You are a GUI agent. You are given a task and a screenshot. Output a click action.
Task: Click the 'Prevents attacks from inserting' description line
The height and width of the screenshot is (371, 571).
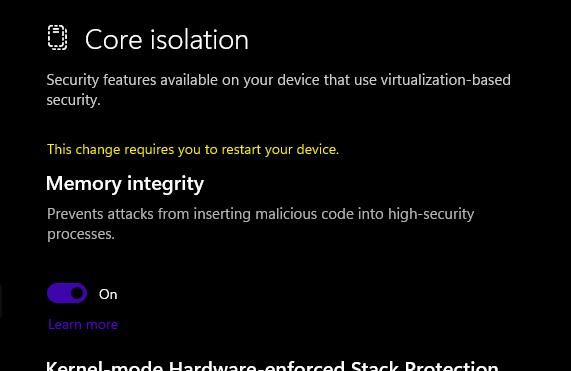tap(261, 214)
